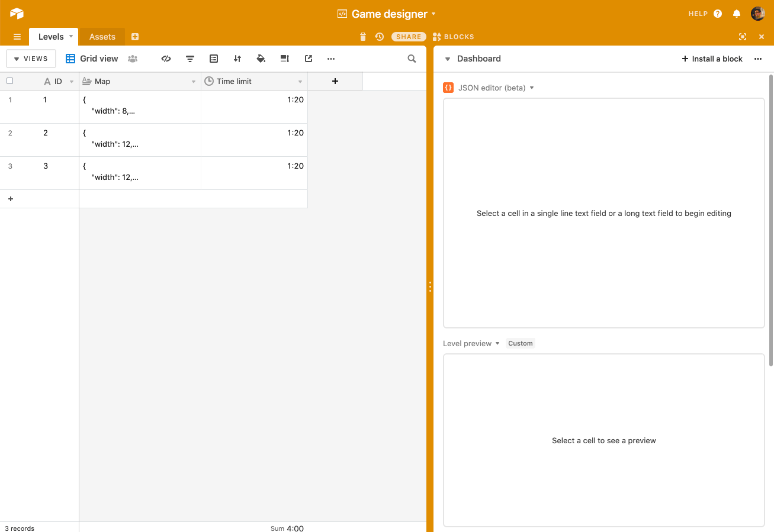Open Time limit field dropdown arrow
774x532 pixels.
tap(300, 82)
